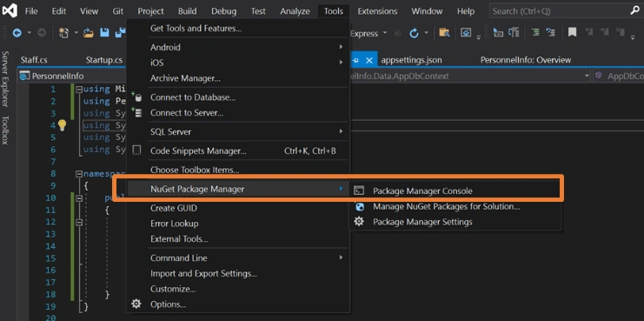Switch to the Staff.cs tab
This screenshot has width=644, height=321.
coord(34,60)
